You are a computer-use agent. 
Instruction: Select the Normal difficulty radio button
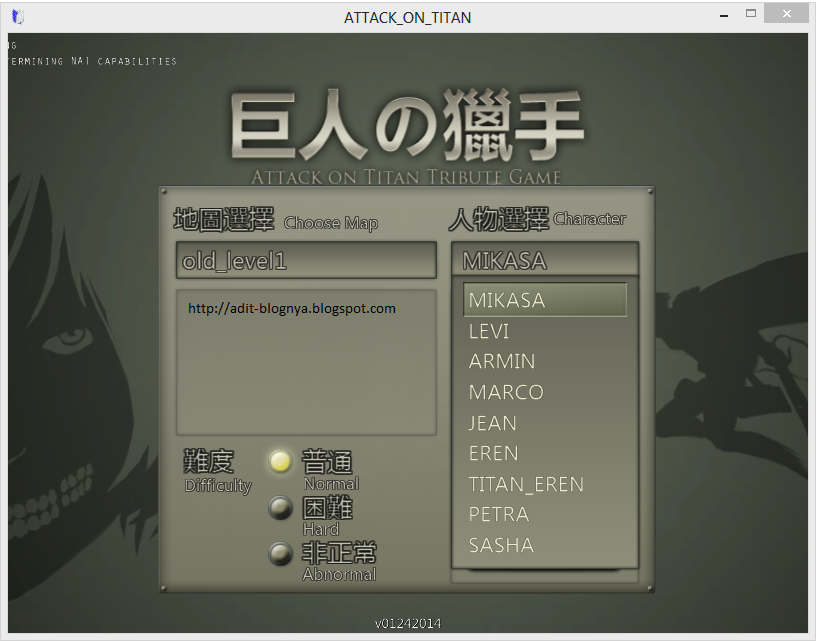click(x=280, y=461)
